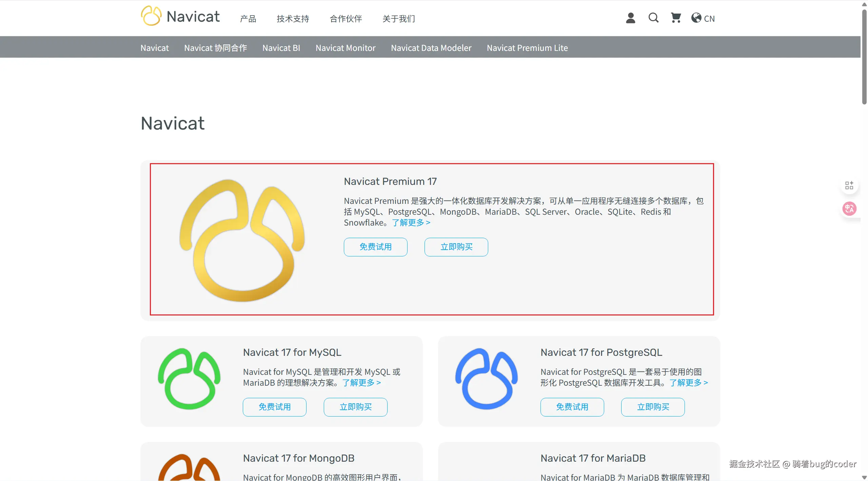
Task: Click the user account icon
Action: 630,18
